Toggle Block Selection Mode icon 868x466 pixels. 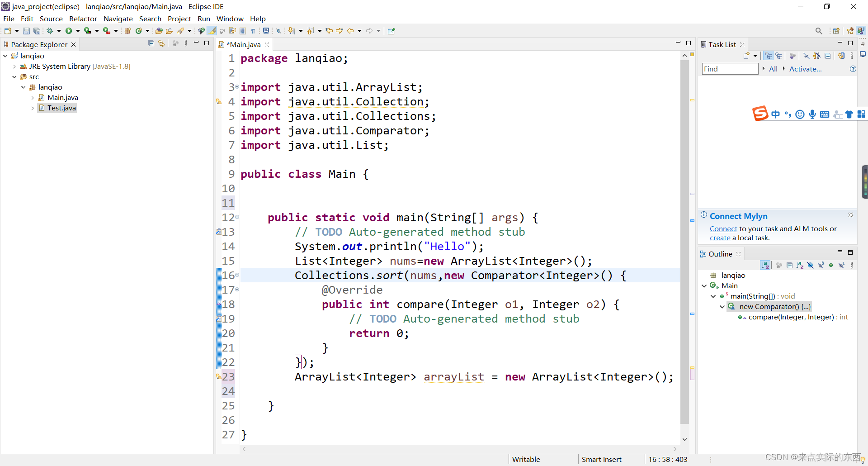243,31
